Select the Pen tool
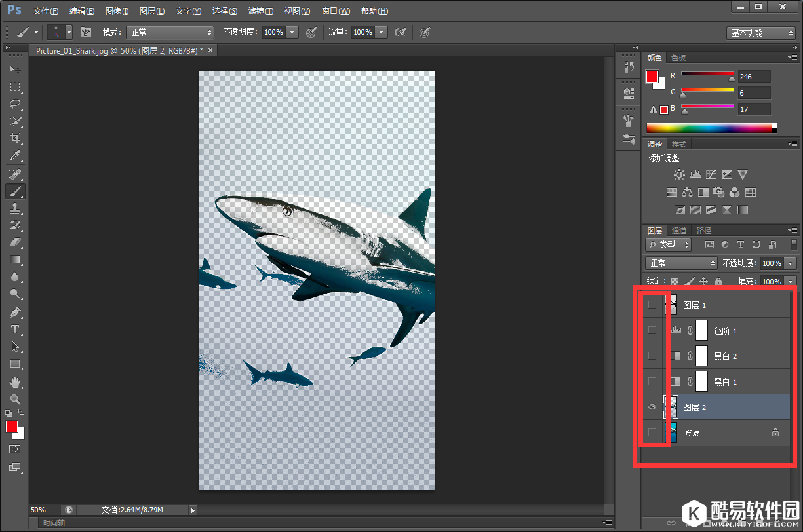803x532 pixels. [14, 313]
